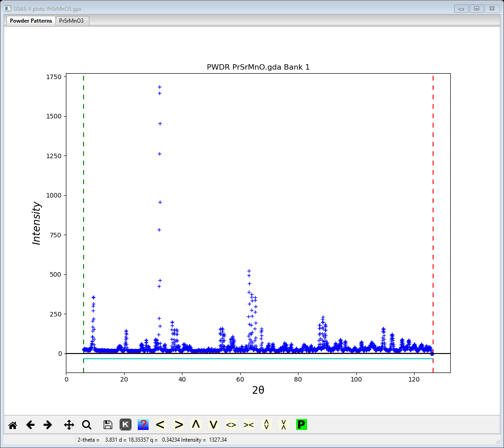
Task: Go forward to next view arrow
Action: (47, 425)
